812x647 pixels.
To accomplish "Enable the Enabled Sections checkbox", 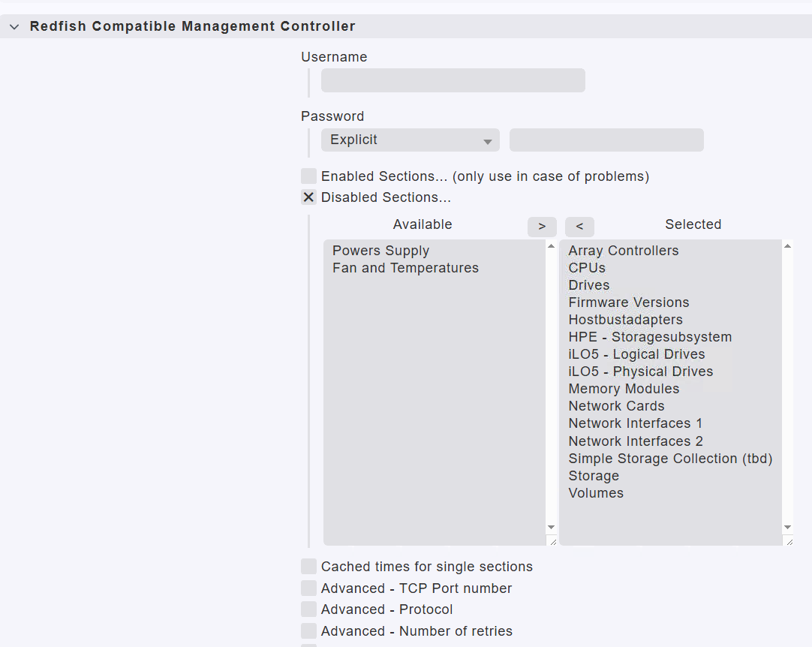I will tap(308, 176).
